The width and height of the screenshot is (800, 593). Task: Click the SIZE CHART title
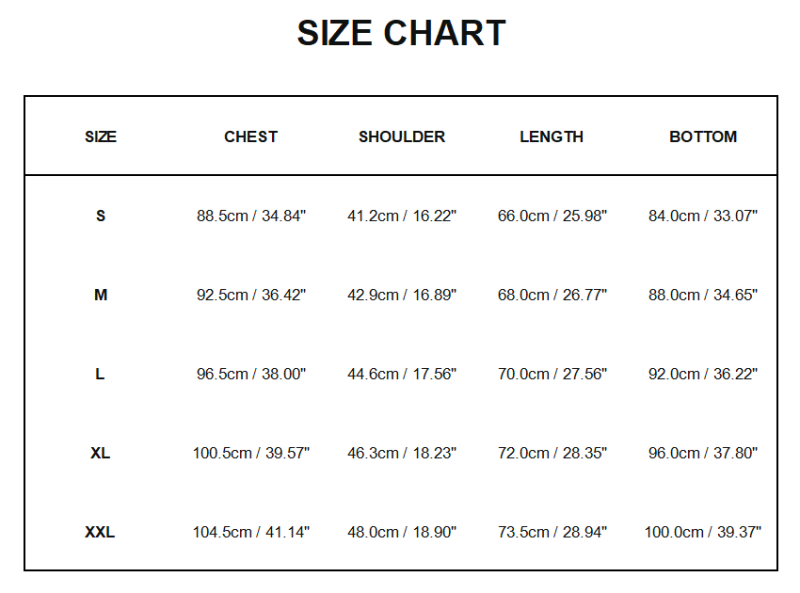coord(401,33)
